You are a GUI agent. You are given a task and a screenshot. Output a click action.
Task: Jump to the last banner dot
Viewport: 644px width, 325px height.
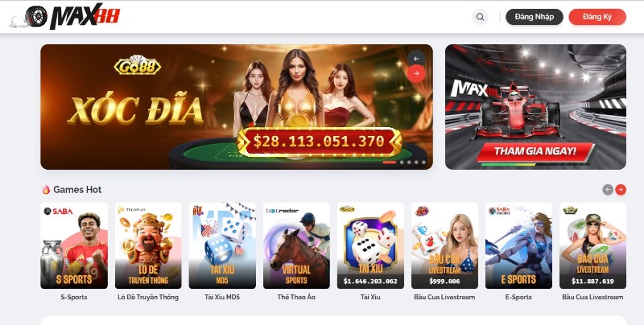423,162
